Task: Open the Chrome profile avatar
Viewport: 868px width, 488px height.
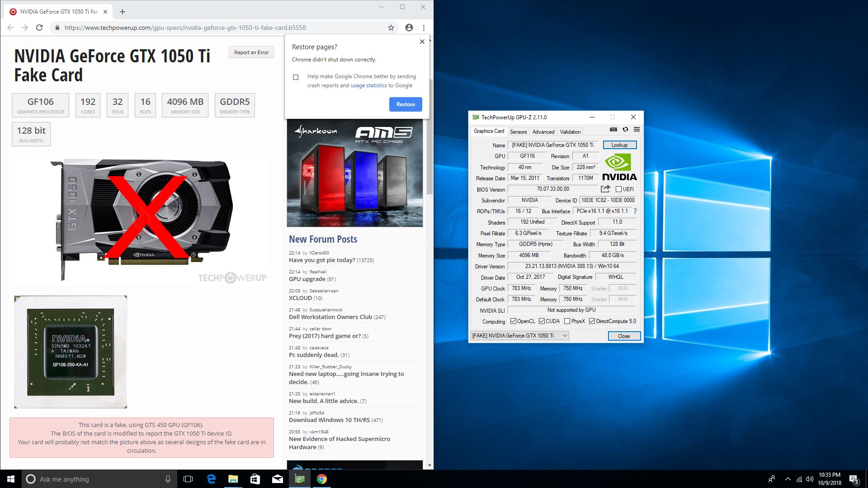Action: pos(409,28)
